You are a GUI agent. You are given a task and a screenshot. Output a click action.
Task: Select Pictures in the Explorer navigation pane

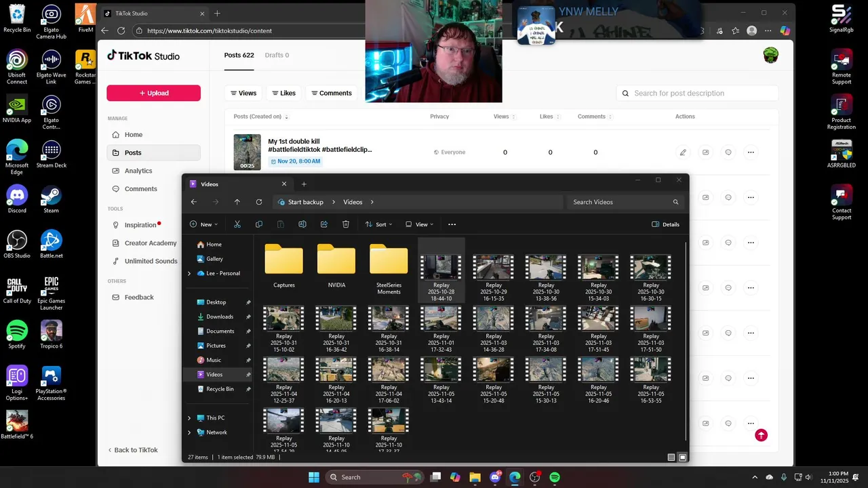tap(216, 346)
